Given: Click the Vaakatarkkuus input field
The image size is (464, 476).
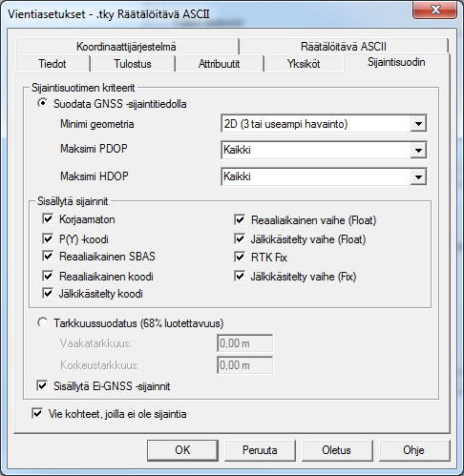Looking at the screenshot, I should [x=244, y=343].
